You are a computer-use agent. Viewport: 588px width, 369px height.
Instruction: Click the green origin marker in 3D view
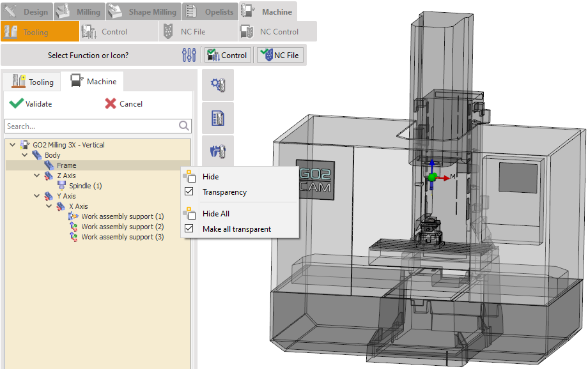431,177
